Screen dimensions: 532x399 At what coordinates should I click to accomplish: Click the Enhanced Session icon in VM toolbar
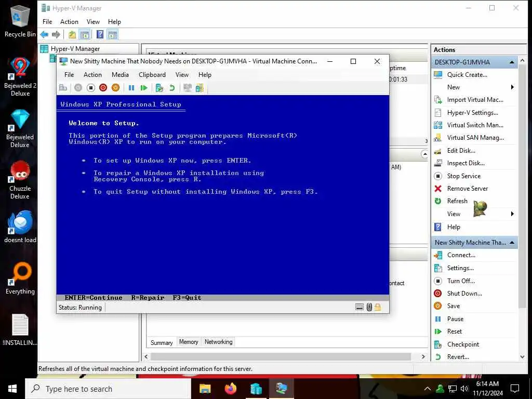click(187, 88)
